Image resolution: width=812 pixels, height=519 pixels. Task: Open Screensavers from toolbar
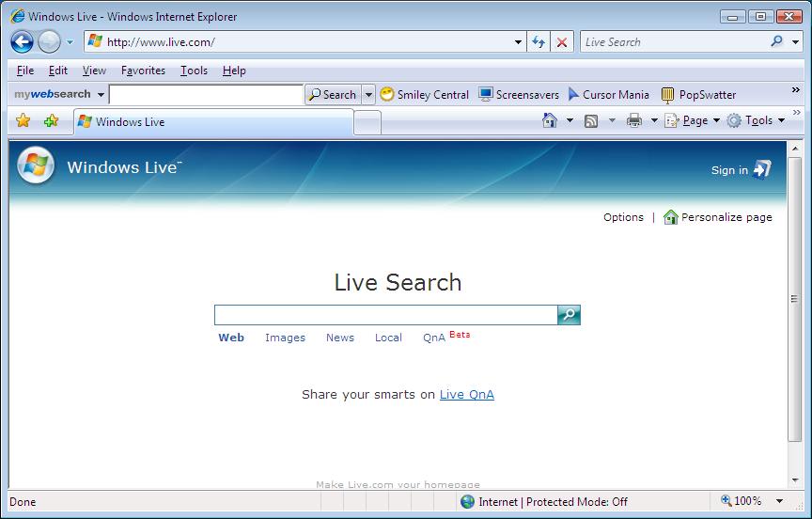click(x=519, y=95)
